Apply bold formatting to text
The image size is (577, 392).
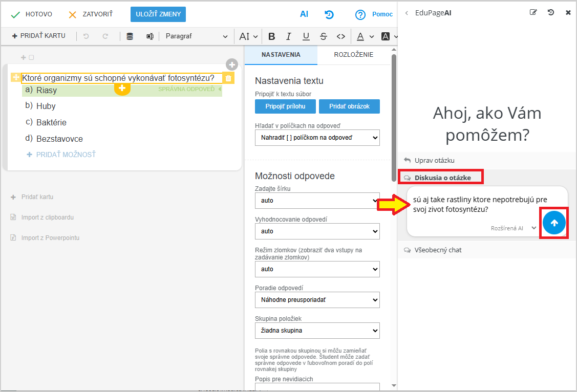[272, 36]
